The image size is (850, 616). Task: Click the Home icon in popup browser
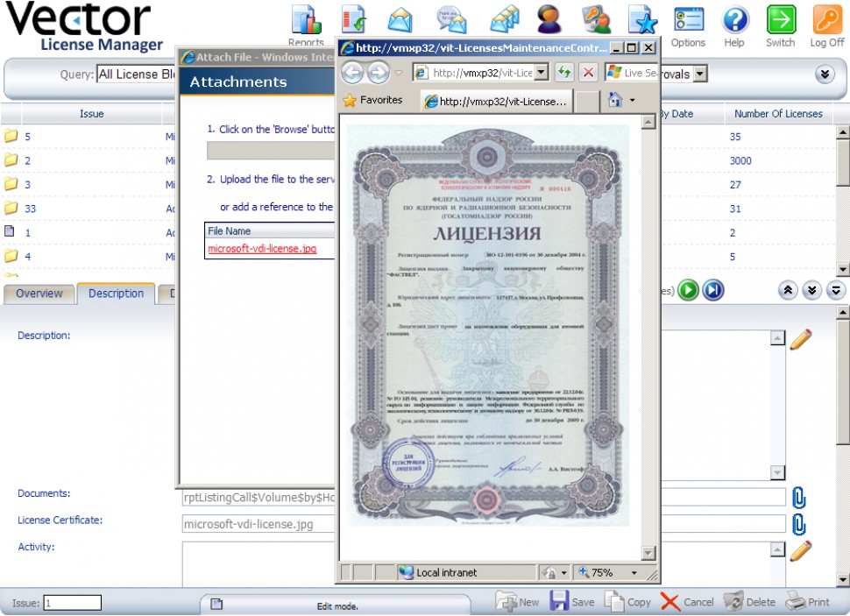pyautogui.click(x=615, y=100)
